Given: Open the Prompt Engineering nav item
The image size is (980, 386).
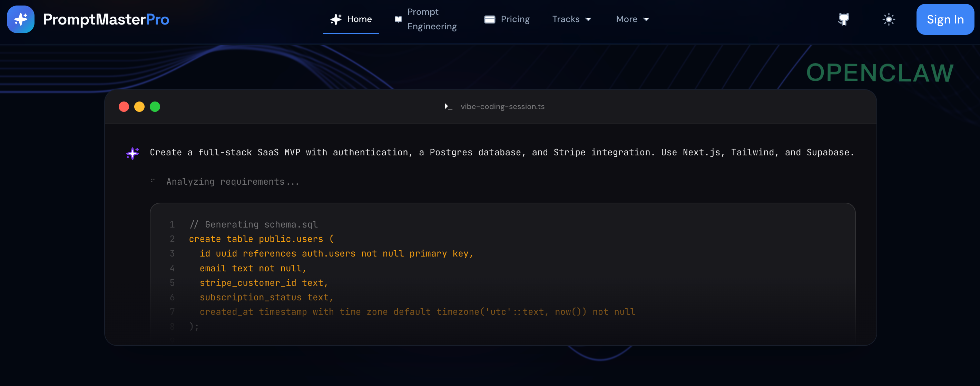Looking at the screenshot, I should coord(431,19).
